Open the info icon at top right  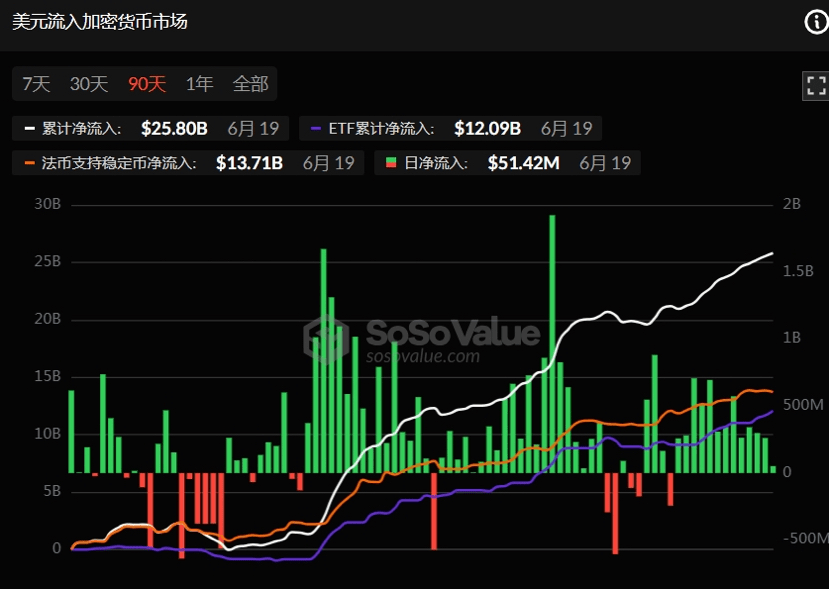coord(816,22)
